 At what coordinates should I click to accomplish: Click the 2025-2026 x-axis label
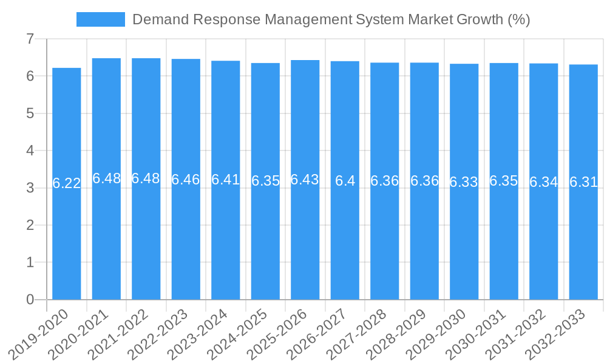[277, 335]
